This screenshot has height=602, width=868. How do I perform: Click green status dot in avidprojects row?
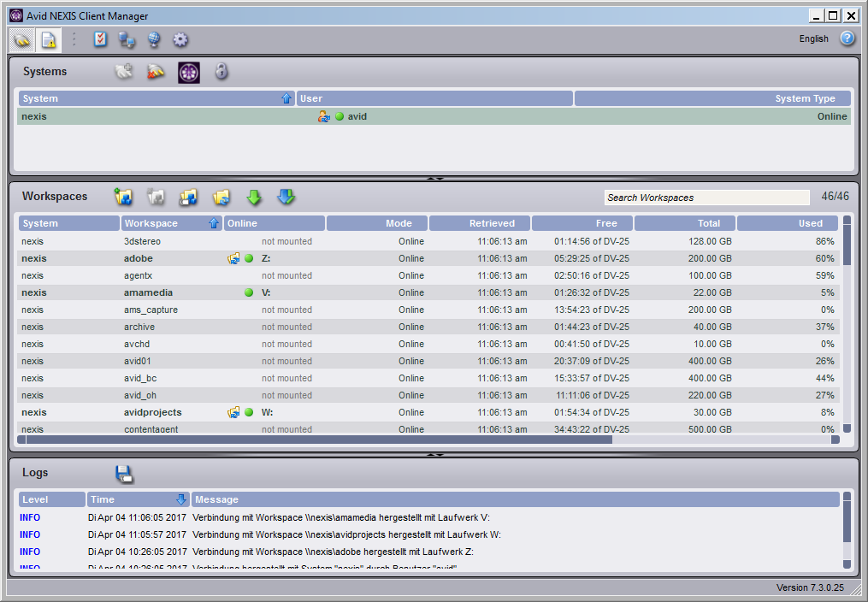pyautogui.click(x=249, y=412)
